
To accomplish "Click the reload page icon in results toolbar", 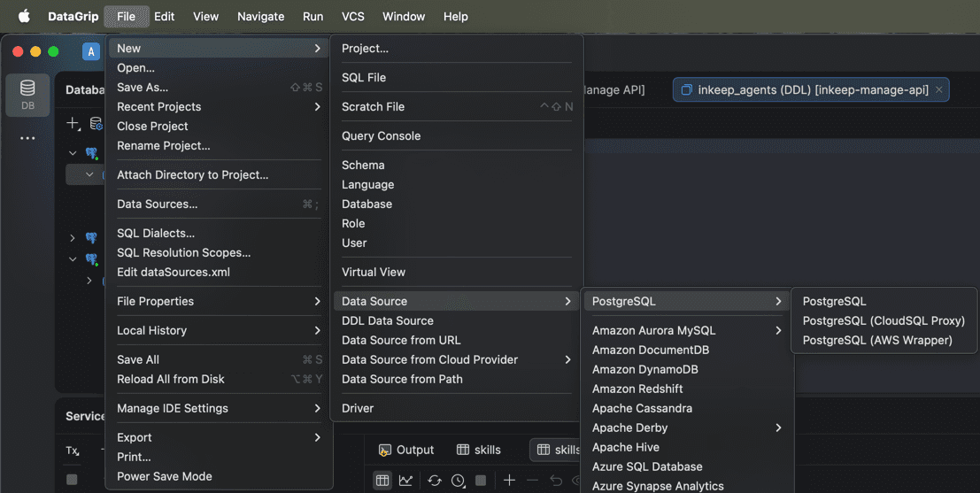I will [x=435, y=480].
